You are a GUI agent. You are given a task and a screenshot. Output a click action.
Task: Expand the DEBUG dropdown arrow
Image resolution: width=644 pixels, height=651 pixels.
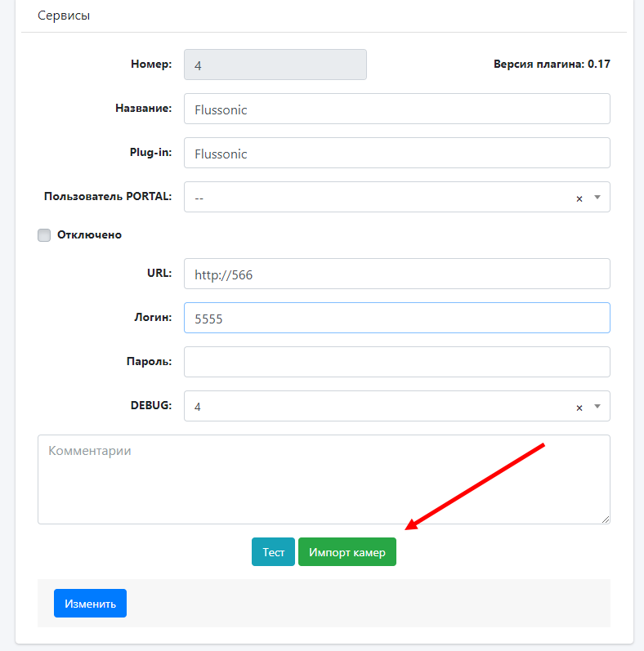tap(597, 407)
